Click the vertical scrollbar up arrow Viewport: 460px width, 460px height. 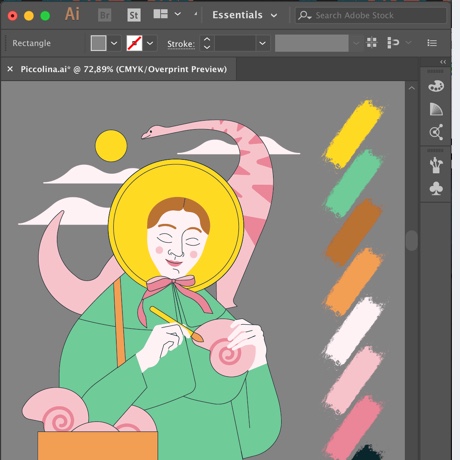click(x=412, y=88)
